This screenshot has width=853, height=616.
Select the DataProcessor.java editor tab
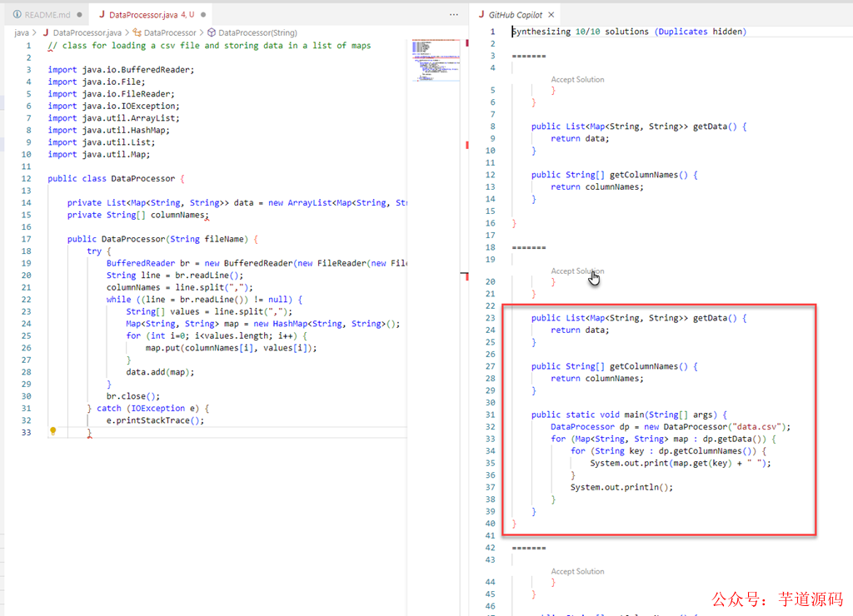(x=152, y=15)
